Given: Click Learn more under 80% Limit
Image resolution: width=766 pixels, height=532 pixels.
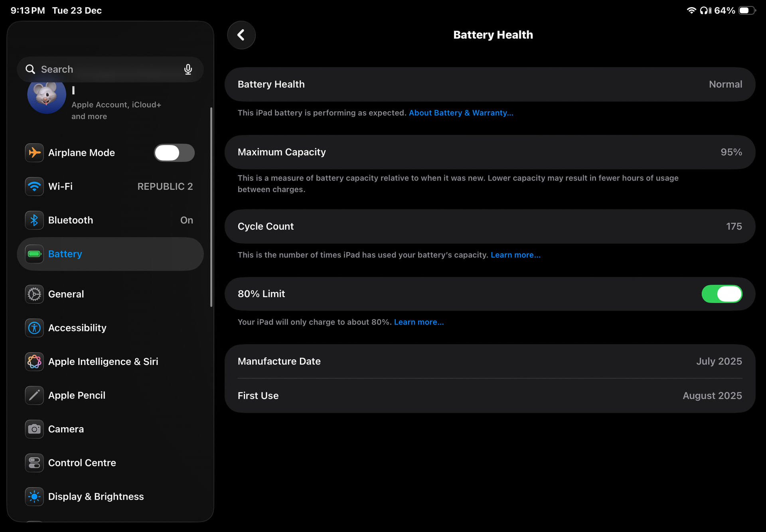Looking at the screenshot, I should point(419,322).
